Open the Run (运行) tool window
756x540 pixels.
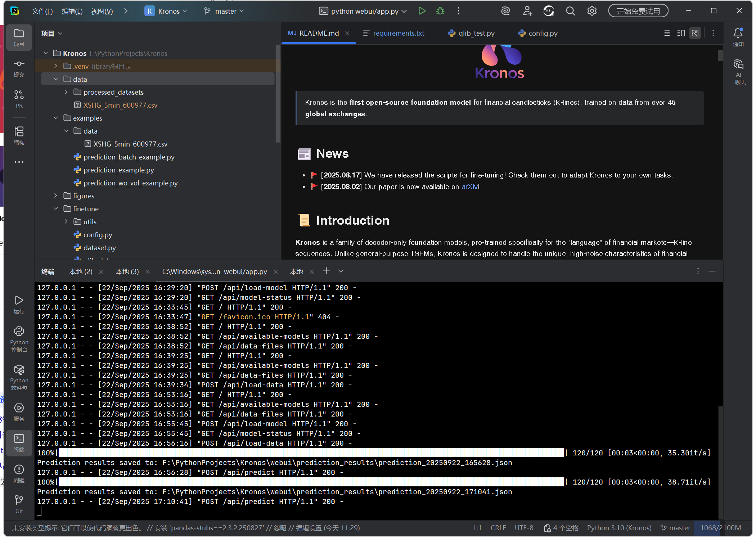19,305
